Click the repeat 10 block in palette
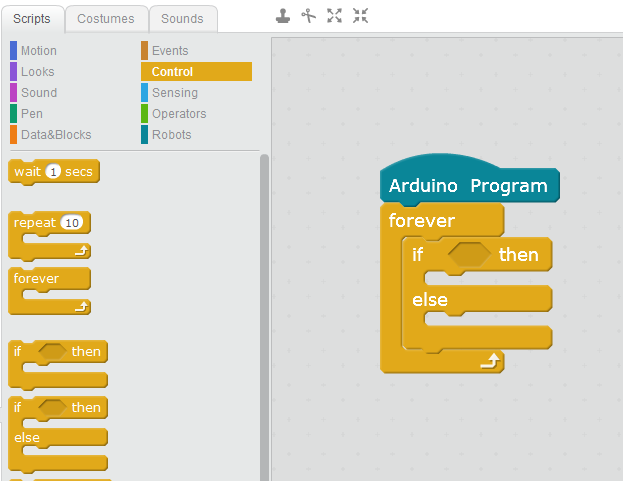623x481 pixels. click(x=49, y=236)
